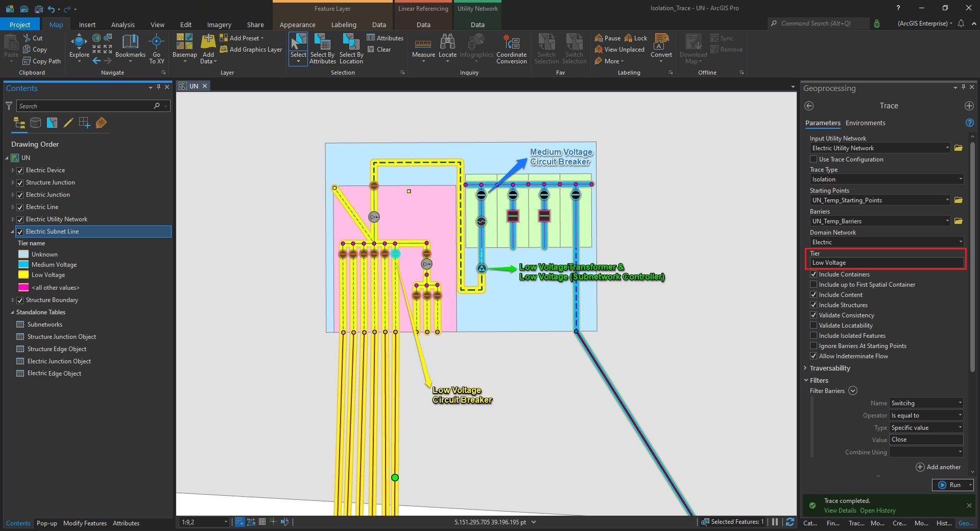The image size is (980, 531).
Task: Lock the labels
Action: [x=636, y=38]
